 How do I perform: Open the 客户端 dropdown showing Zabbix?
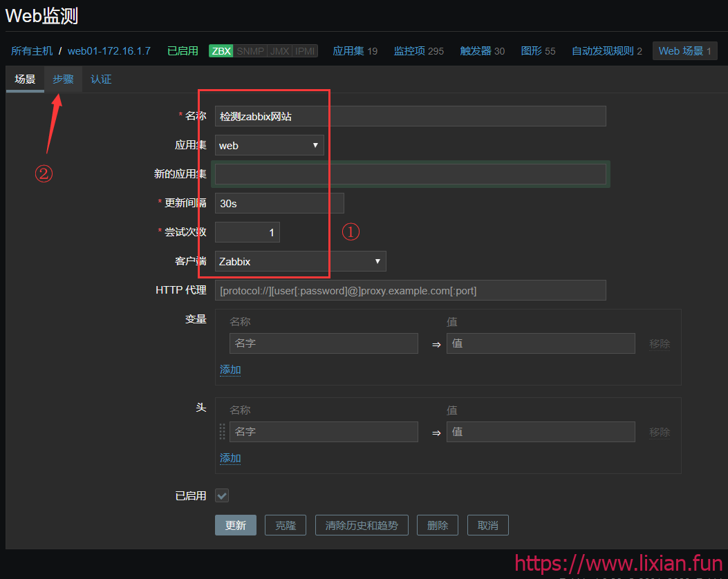[x=300, y=261]
